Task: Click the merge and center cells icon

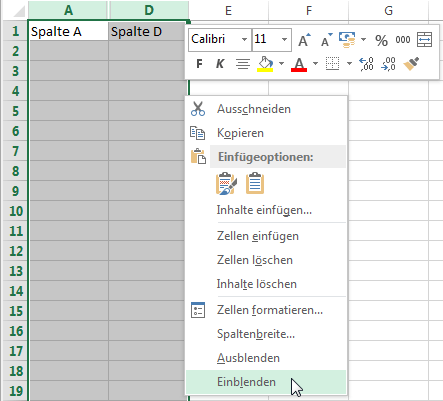Action: (424, 40)
